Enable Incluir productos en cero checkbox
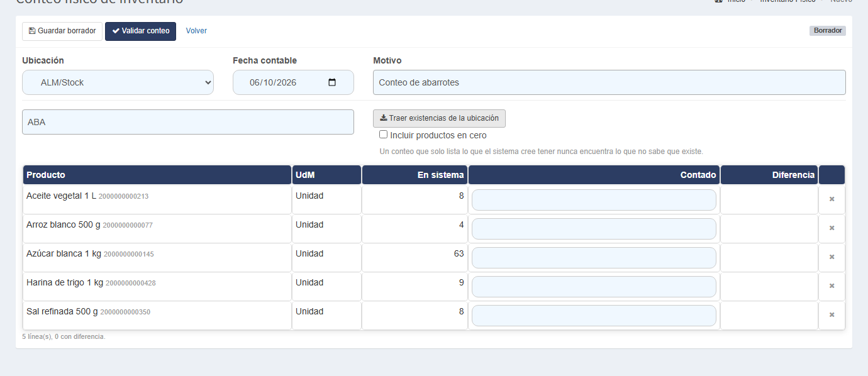Image resolution: width=868 pixels, height=376 pixels. click(383, 135)
